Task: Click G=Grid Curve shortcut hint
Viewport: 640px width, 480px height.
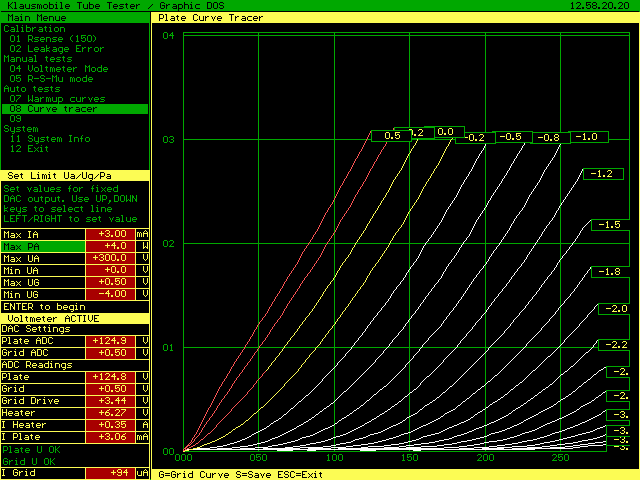Action: [x=193, y=475]
